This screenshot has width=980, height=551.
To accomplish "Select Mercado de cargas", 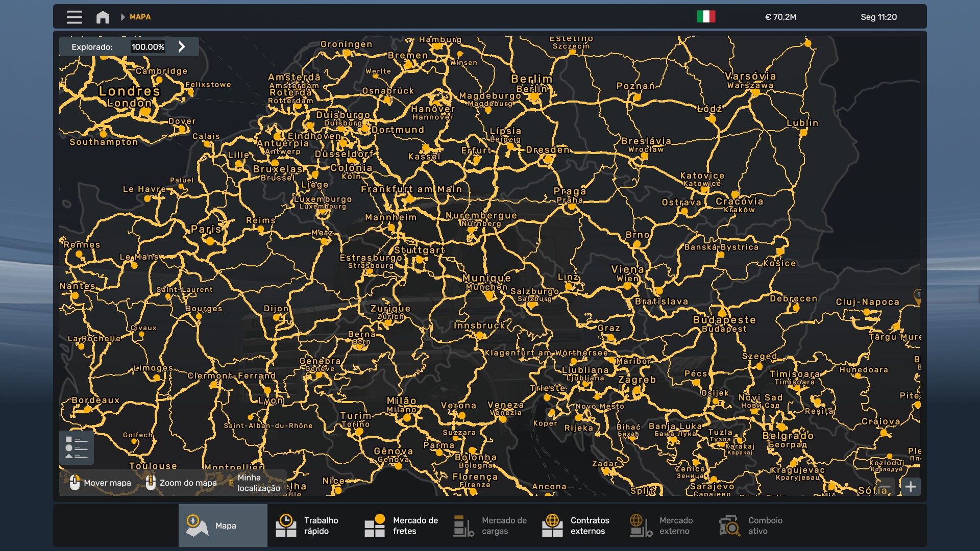I will 490,525.
